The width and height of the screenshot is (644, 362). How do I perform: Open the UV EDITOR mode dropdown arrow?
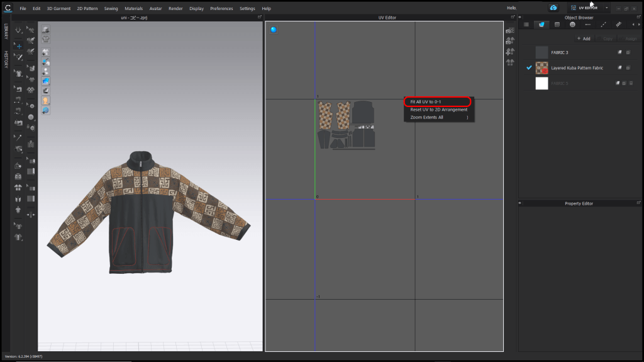tap(607, 8)
